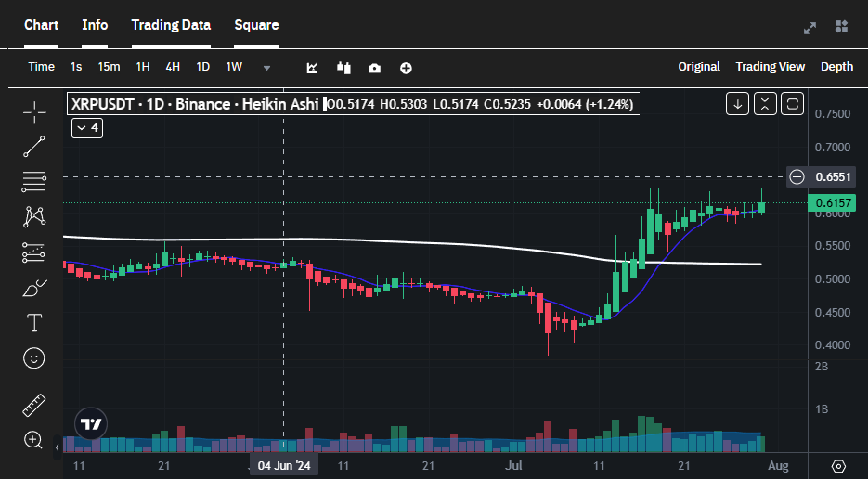The image size is (868, 479).
Task: Click the current price label 0.6157
Action: click(832, 203)
